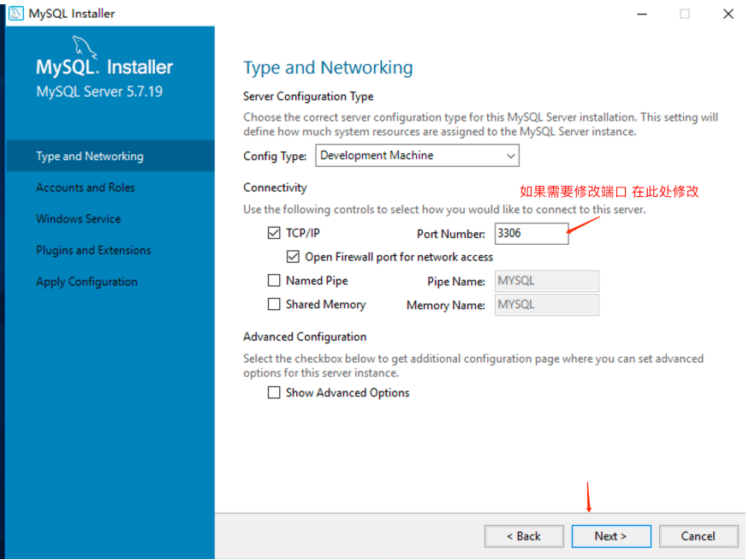
Task: Click the Next > button
Action: tap(611, 536)
